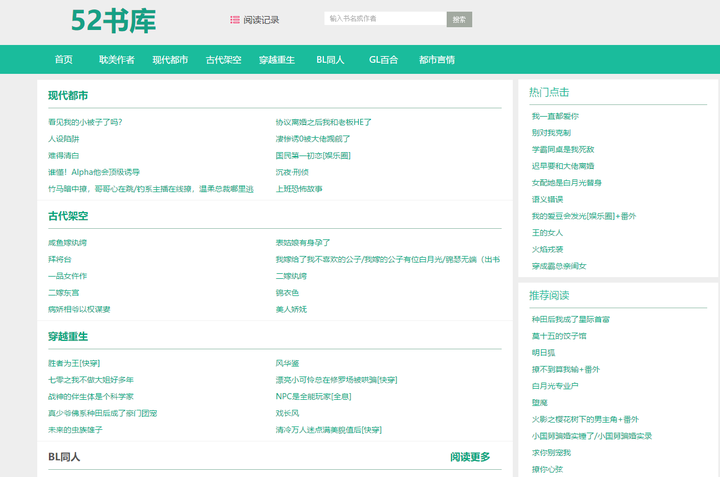This screenshot has width=720, height=477.
Task: Click the 搜索 search button
Action: (x=459, y=19)
